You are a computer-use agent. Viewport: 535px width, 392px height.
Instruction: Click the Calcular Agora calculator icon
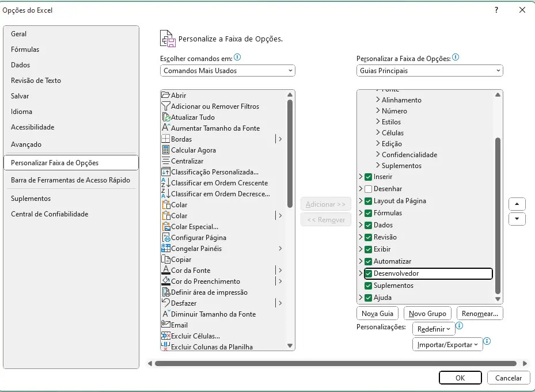pos(165,150)
